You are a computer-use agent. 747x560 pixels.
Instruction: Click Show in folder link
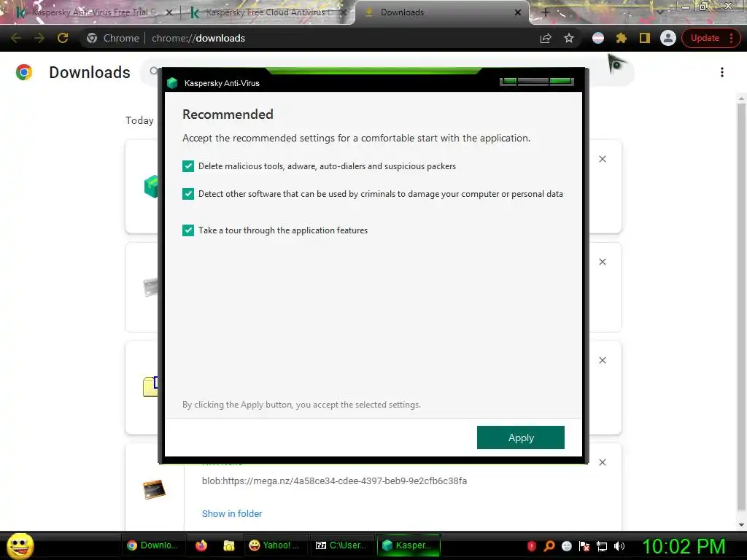click(232, 514)
